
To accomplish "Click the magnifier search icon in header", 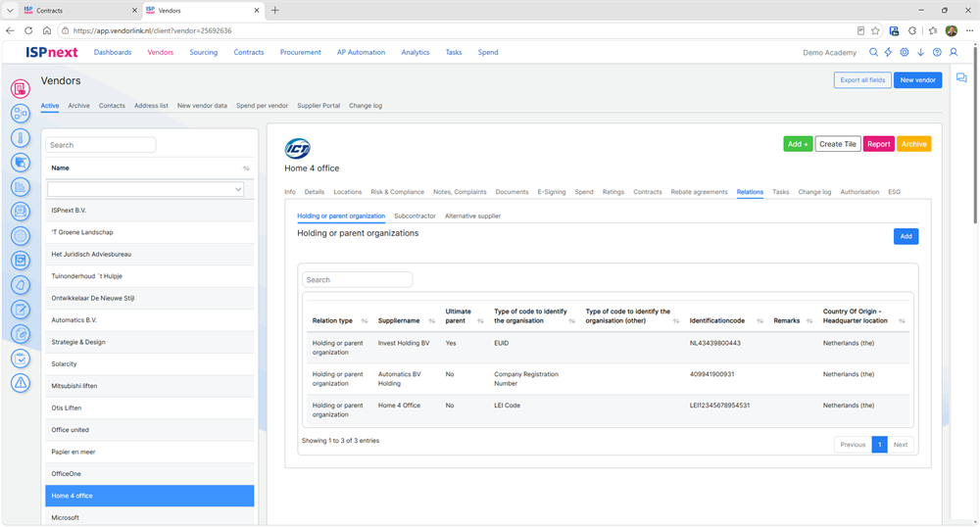I will tap(873, 53).
